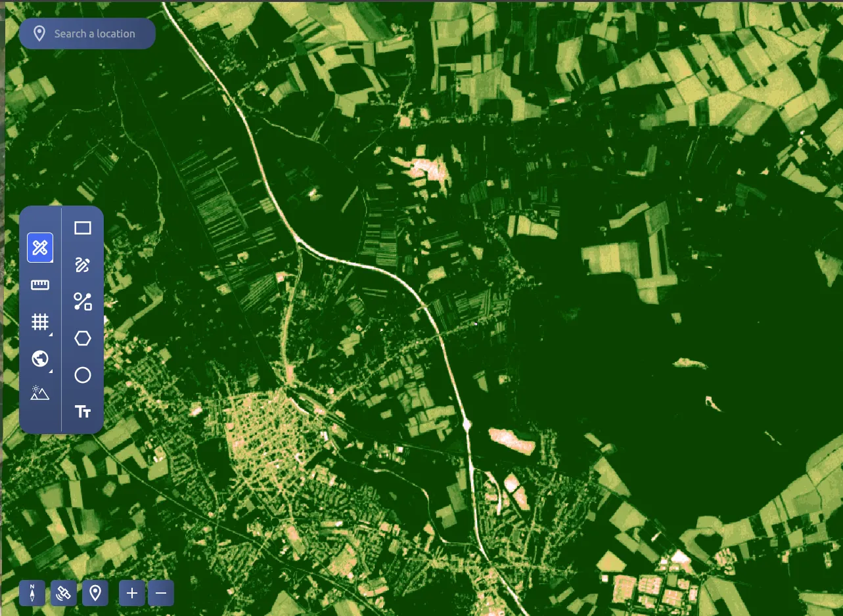Select the rectangle drawing tool
The height and width of the screenshot is (616, 843).
pos(83,228)
